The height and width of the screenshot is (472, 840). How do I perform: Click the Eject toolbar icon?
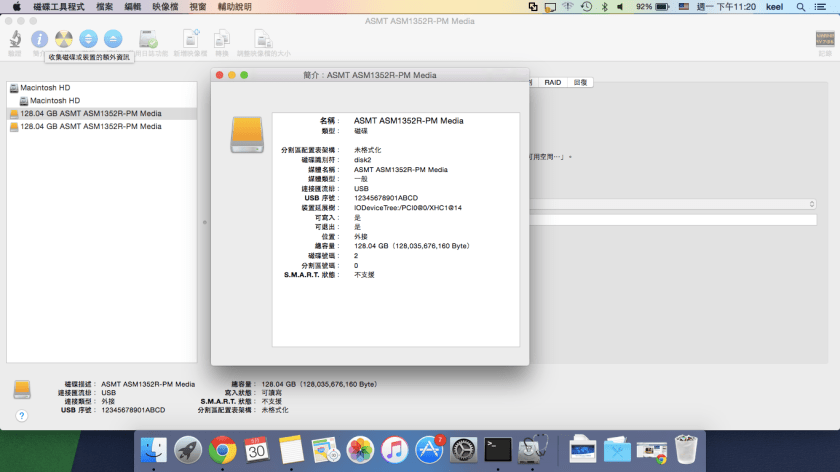point(113,40)
